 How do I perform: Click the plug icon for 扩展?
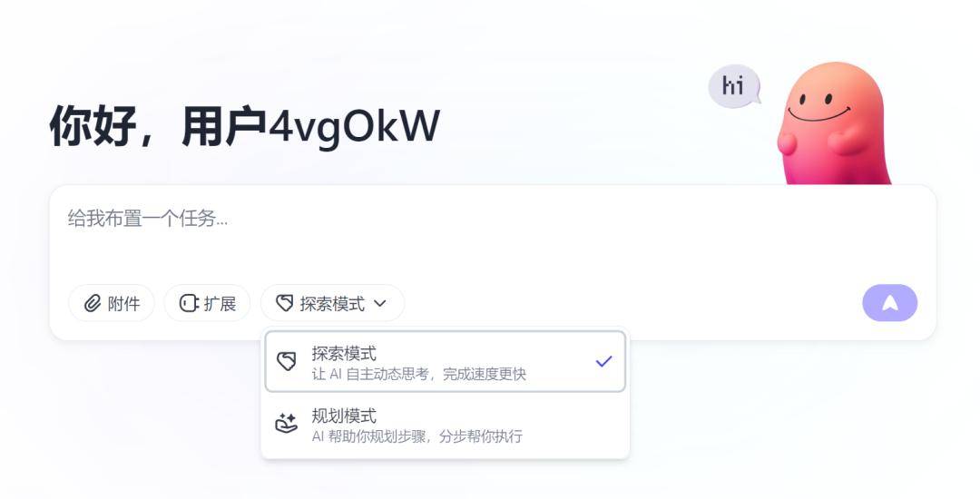tap(189, 304)
